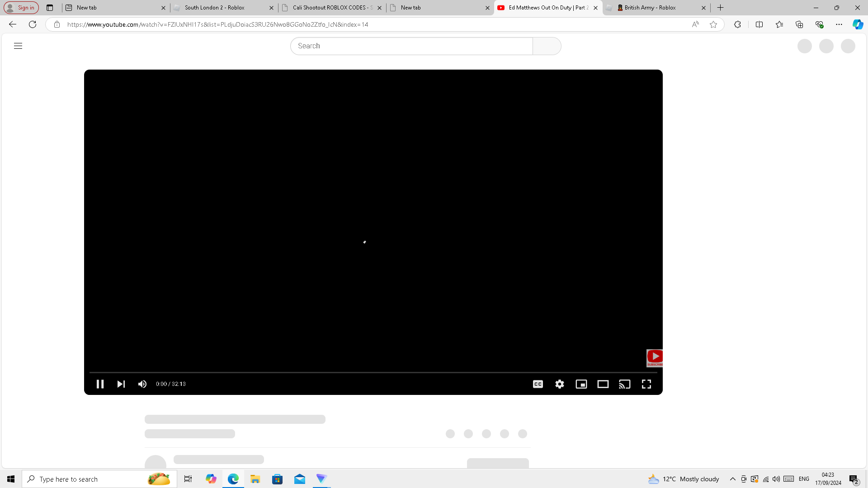
Task: Open the Favorites list
Action: pos(779,24)
